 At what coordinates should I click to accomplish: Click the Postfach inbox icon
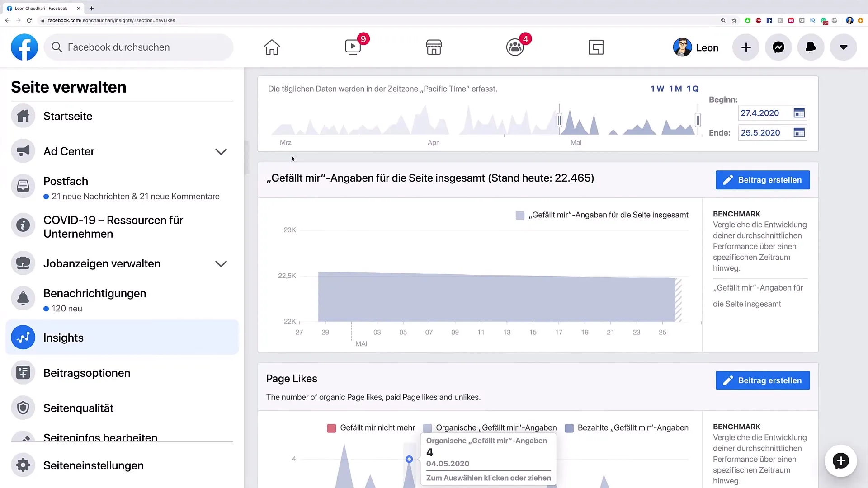[23, 186]
